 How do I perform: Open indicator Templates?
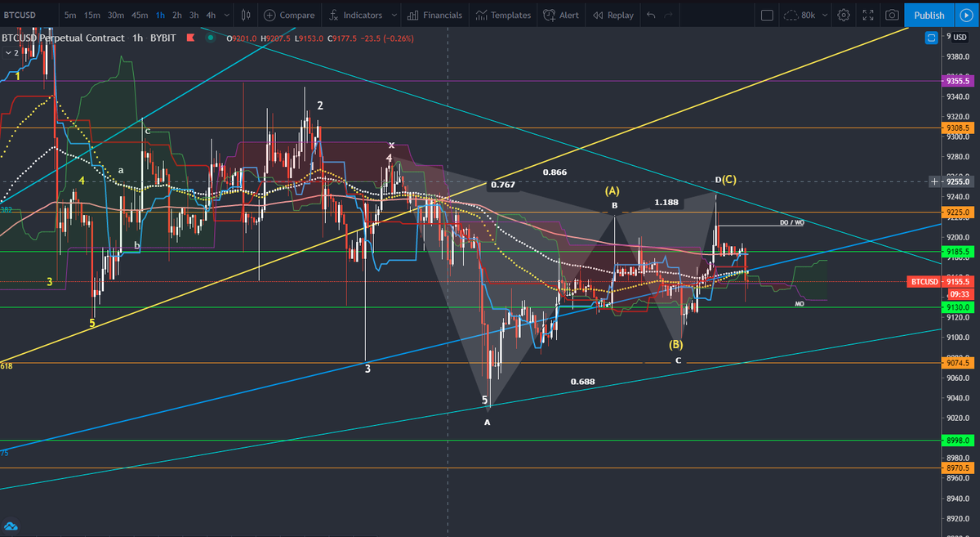point(503,15)
